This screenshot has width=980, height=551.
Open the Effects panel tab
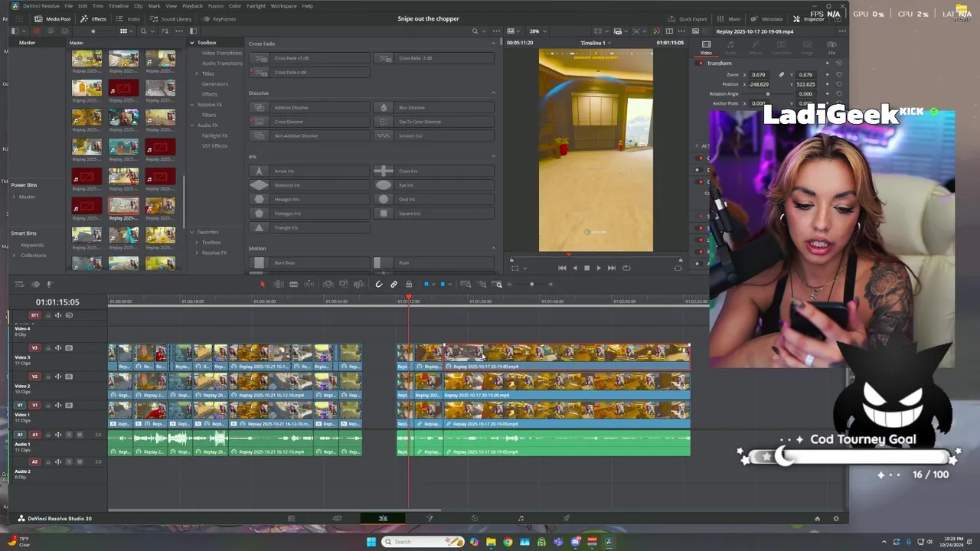(94, 18)
